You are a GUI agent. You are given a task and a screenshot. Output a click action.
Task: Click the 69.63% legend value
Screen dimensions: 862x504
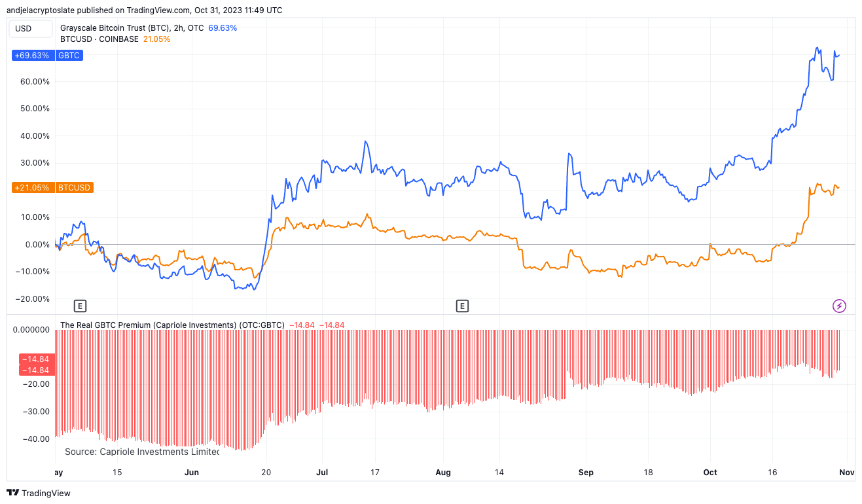(223, 28)
